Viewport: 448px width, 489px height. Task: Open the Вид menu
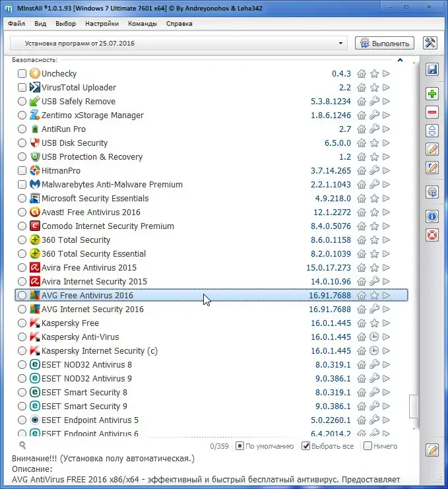pos(40,24)
